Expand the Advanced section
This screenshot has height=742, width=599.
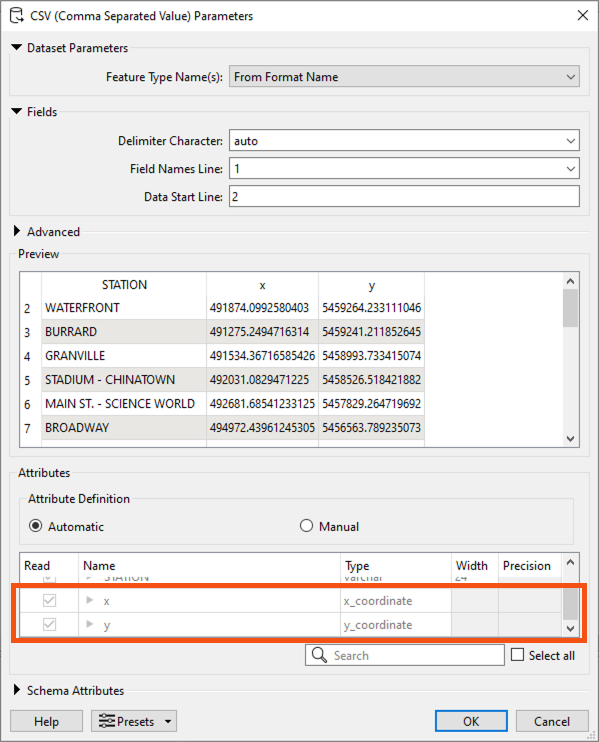[17, 231]
